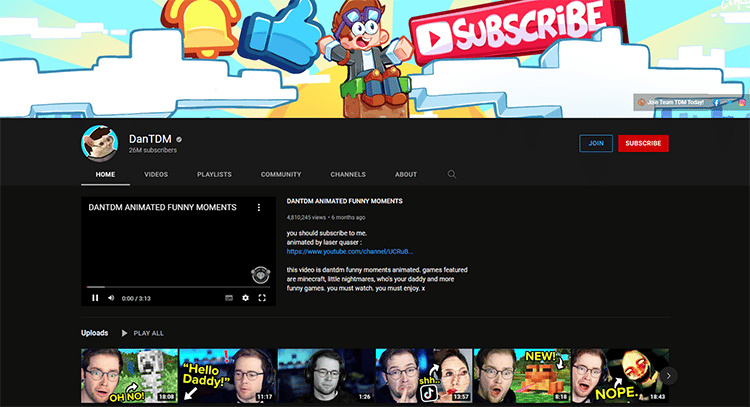Click the DanTDM channel avatar
This screenshot has height=407, width=750.
pos(99,144)
